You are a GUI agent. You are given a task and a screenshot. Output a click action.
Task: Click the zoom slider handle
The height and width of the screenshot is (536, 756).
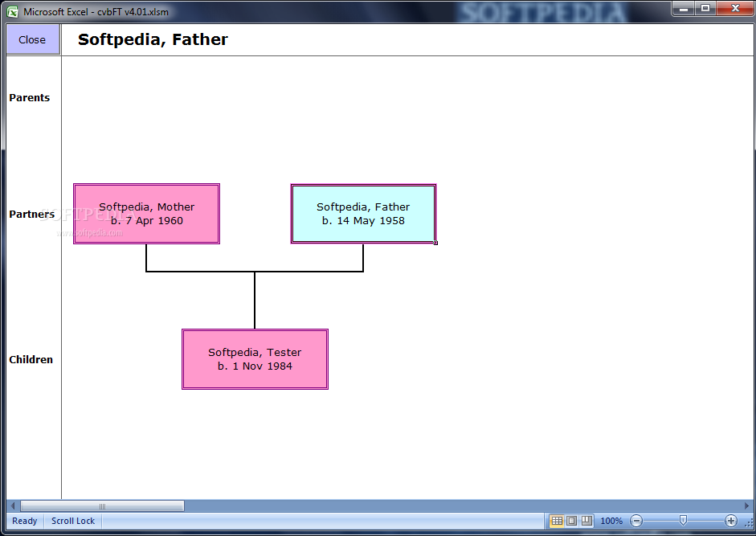point(683,520)
